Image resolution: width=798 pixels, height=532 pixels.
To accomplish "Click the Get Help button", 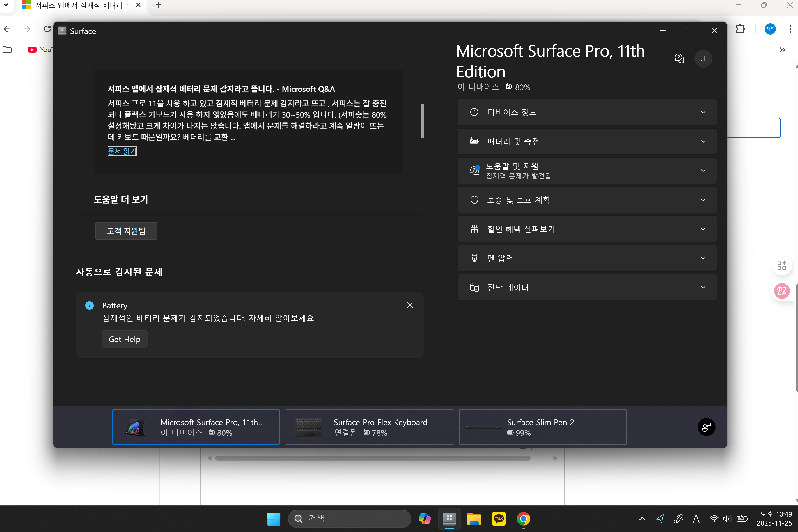I will pos(125,339).
